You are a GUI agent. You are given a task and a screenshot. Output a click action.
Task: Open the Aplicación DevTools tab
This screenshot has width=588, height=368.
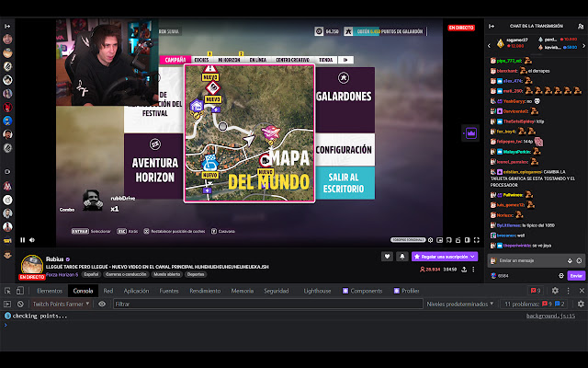136,291
